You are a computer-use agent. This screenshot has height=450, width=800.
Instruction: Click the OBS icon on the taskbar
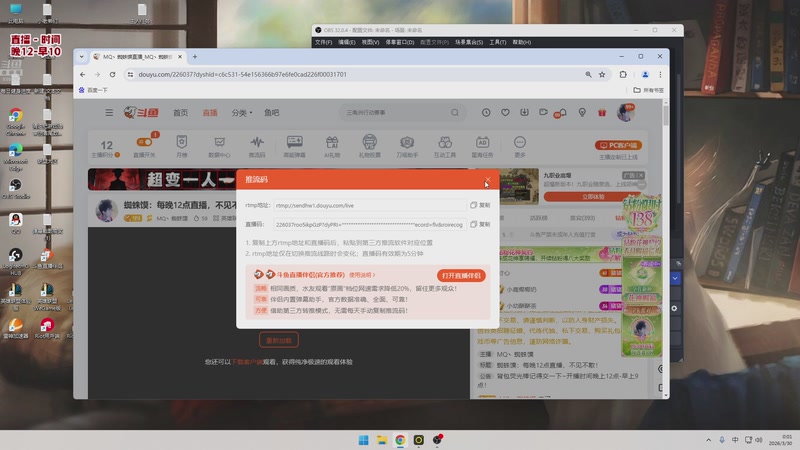tap(437, 440)
